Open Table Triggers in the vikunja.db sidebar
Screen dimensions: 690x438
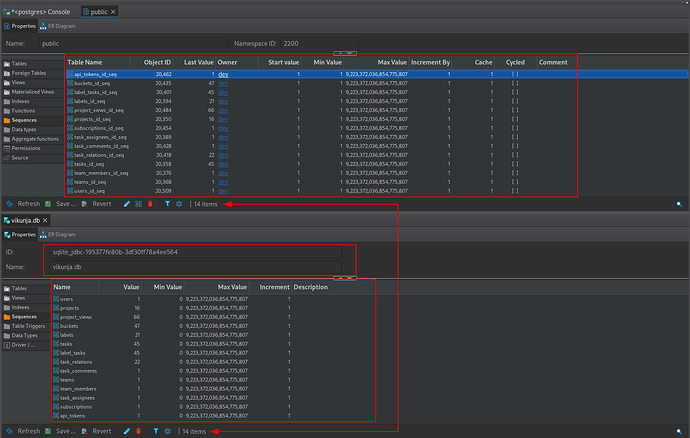26,326
